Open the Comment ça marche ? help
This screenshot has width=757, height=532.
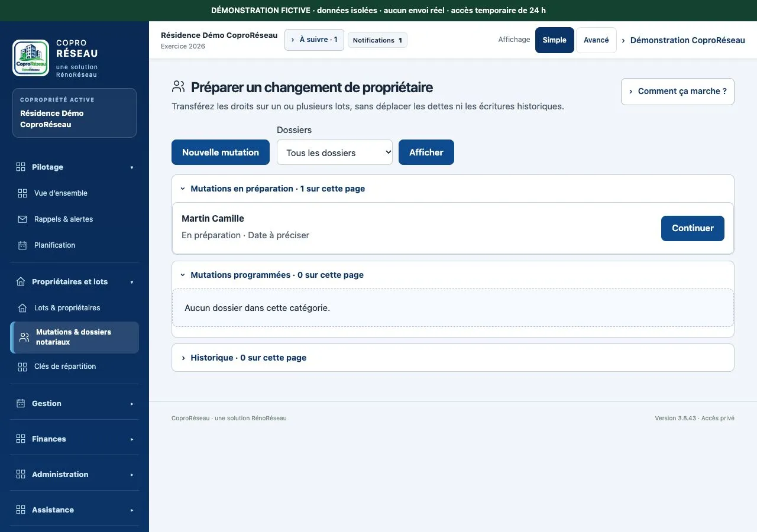tap(678, 92)
